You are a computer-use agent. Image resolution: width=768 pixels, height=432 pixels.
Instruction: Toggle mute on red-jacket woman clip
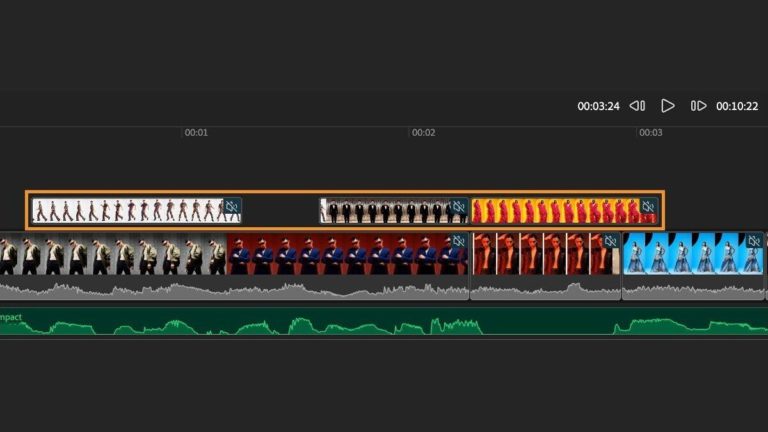[x=610, y=241]
